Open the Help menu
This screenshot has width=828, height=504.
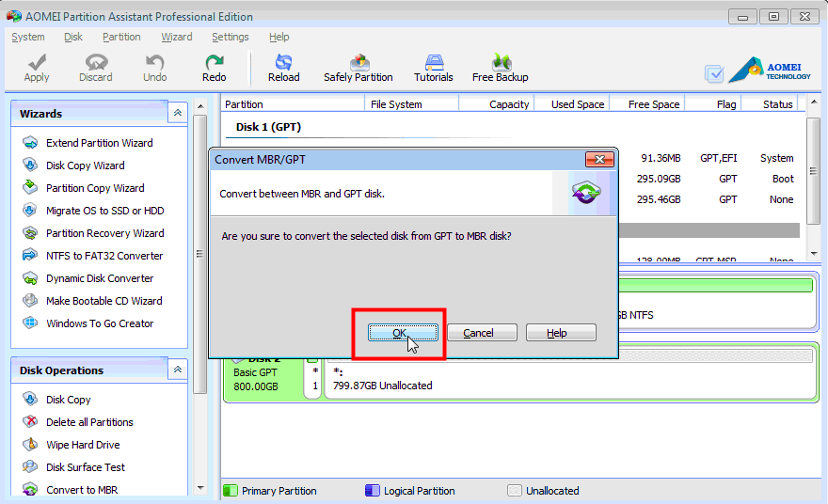(x=279, y=37)
